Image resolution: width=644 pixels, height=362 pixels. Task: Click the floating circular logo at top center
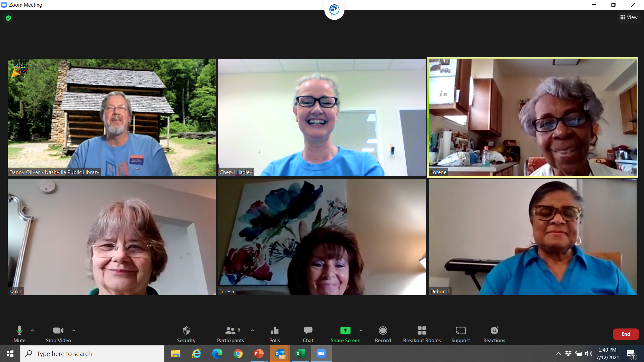pos(334,10)
